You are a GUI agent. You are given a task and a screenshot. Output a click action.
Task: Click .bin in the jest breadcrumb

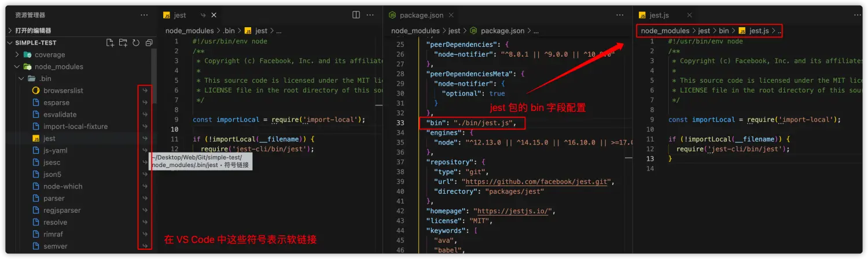point(228,31)
